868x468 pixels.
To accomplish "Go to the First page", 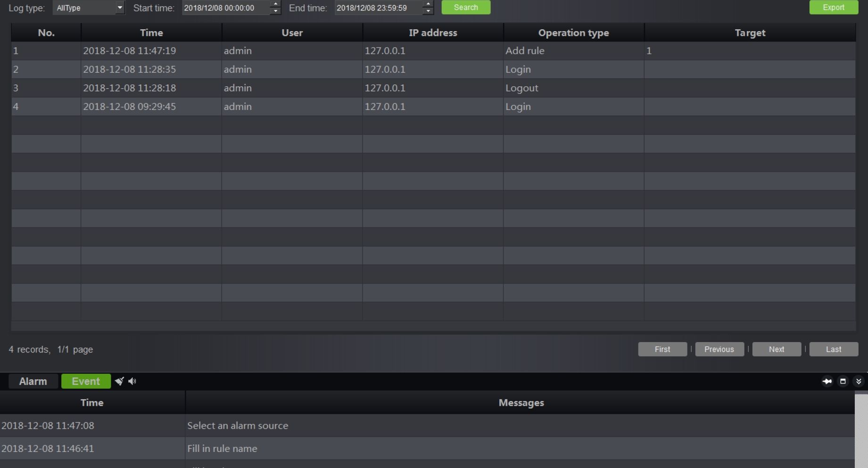I will point(662,349).
